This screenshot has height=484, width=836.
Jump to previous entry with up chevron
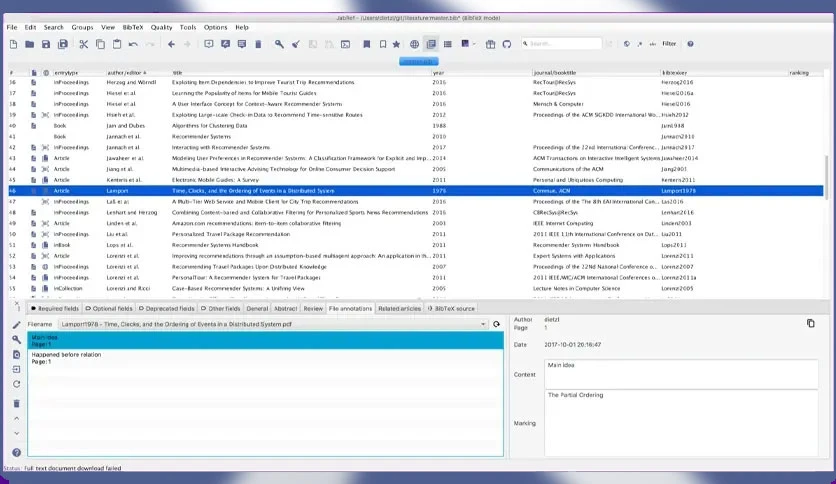click(x=17, y=418)
